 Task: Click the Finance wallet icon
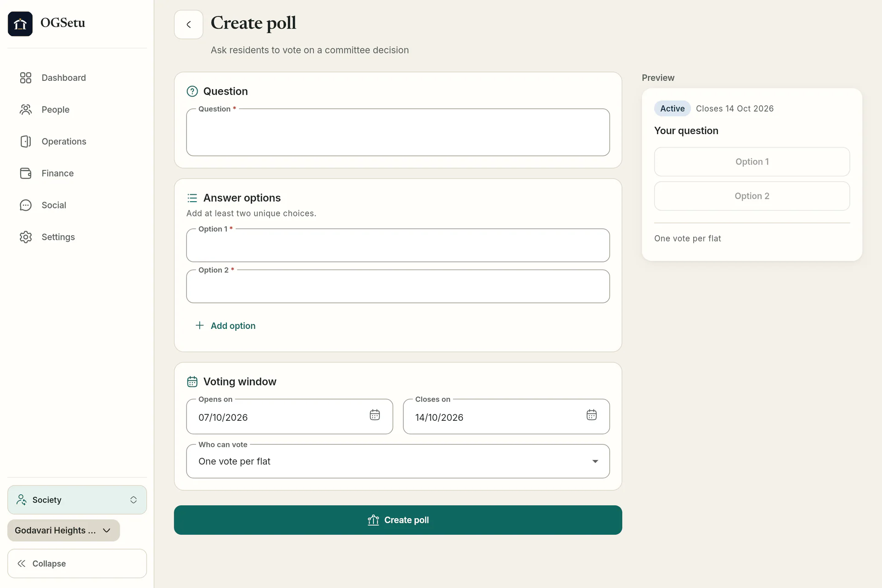pyautogui.click(x=26, y=173)
